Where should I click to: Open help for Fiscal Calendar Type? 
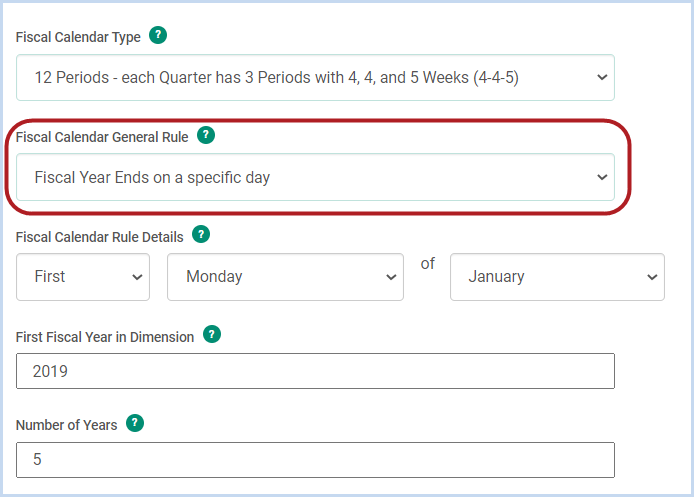[x=158, y=35]
